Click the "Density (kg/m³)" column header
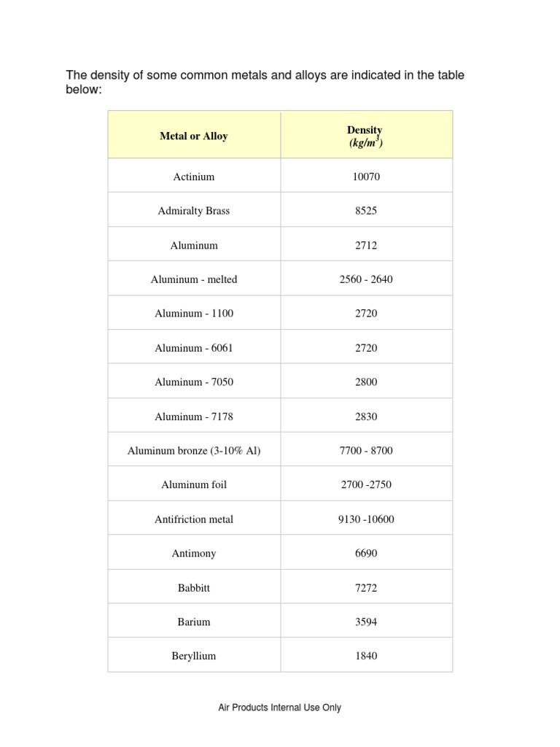 click(x=365, y=136)
